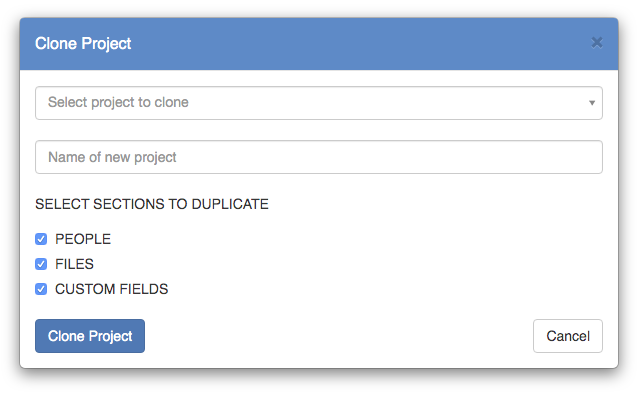Click the blue checkmark icon beside PEOPLE
Screen dimensions: 640x394
tap(41, 239)
